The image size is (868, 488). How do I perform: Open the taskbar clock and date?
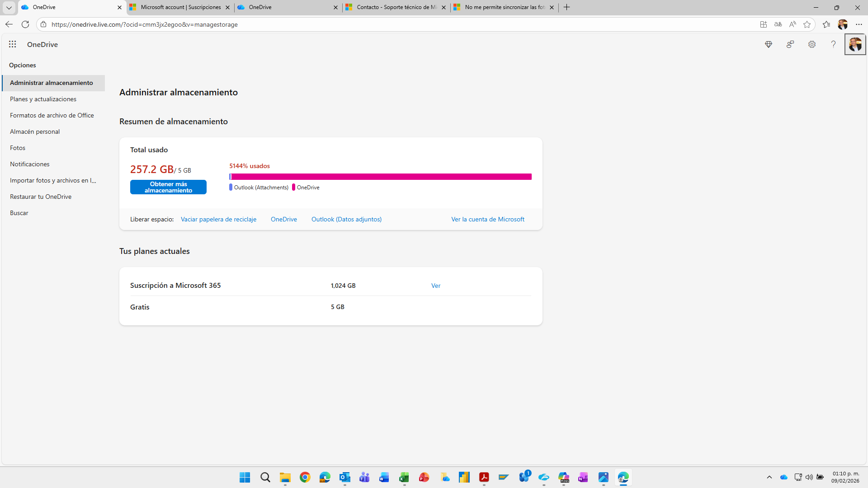point(845,477)
